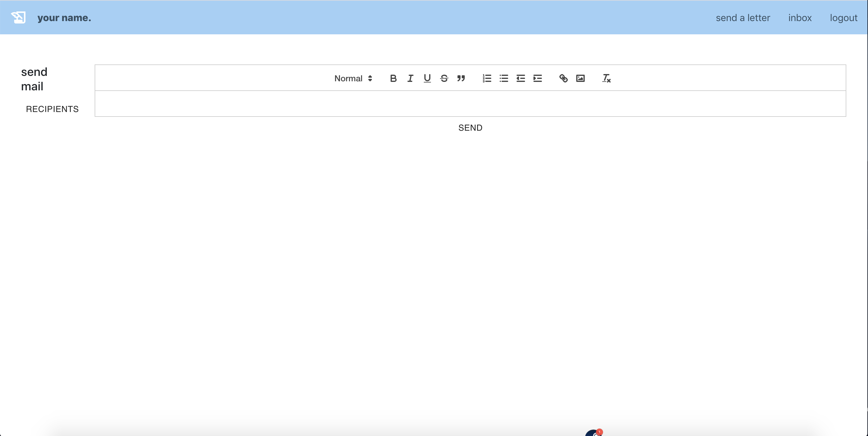Viewport: 868px width, 436px height.
Task: Toggle bold formatting in editor toolbar
Action: click(x=393, y=79)
